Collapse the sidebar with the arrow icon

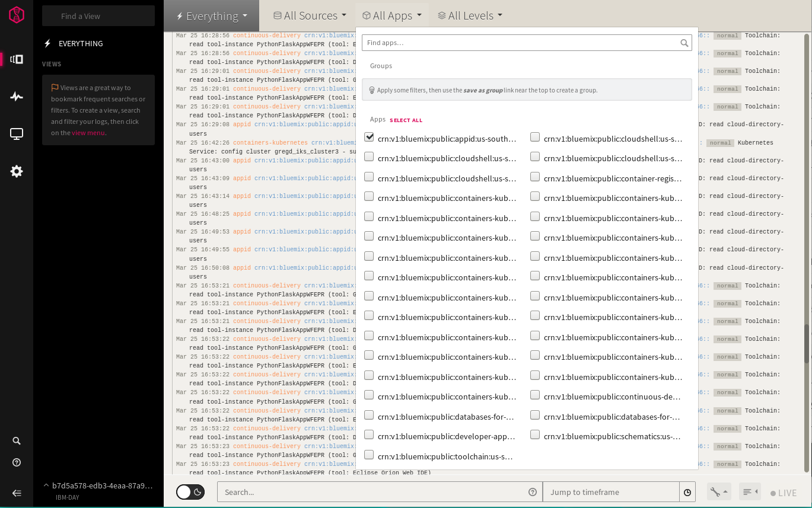click(x=16, y=493)
